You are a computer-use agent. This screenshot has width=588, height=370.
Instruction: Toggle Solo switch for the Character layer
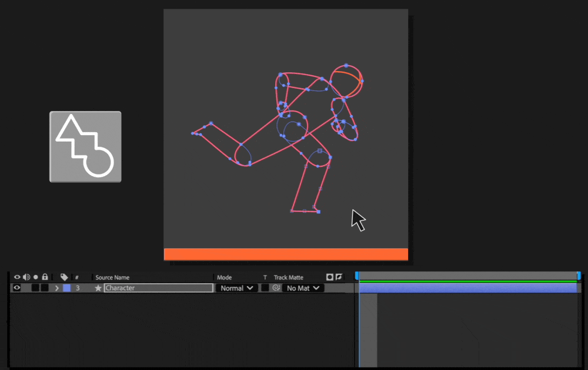35,288
